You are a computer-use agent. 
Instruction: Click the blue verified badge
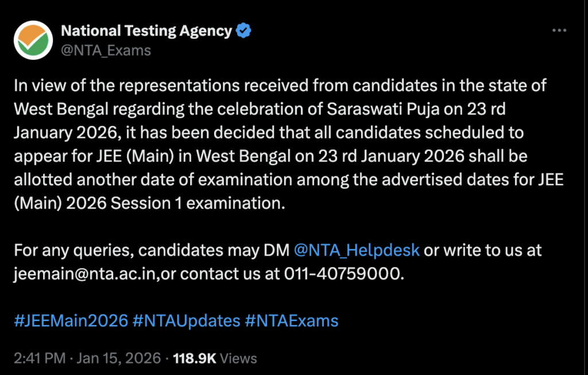(245, 30)
